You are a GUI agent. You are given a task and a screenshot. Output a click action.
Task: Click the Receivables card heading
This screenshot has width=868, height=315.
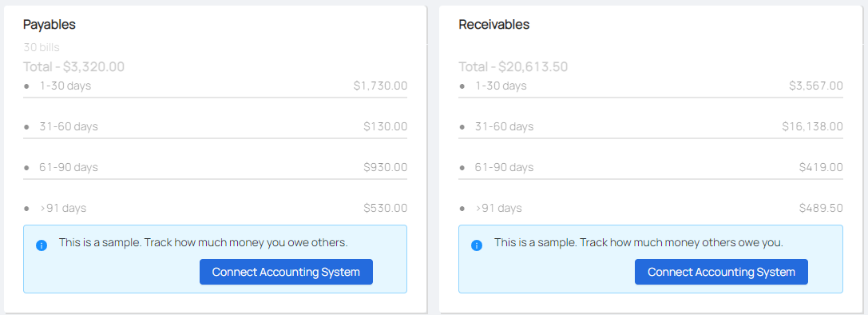point(493,25)
